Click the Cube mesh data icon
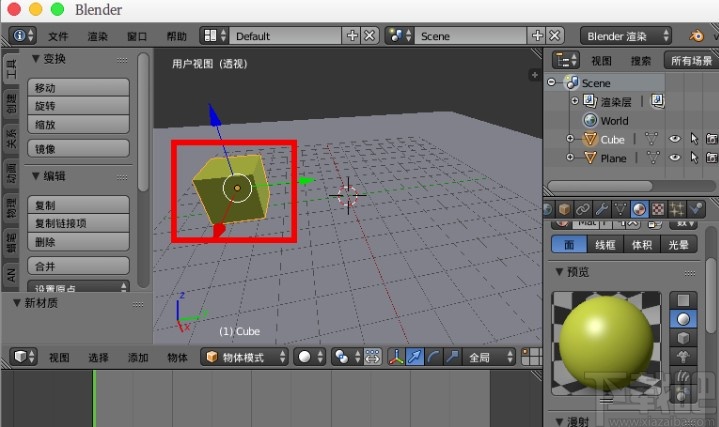The image size is (719, 427). [651, 139]
